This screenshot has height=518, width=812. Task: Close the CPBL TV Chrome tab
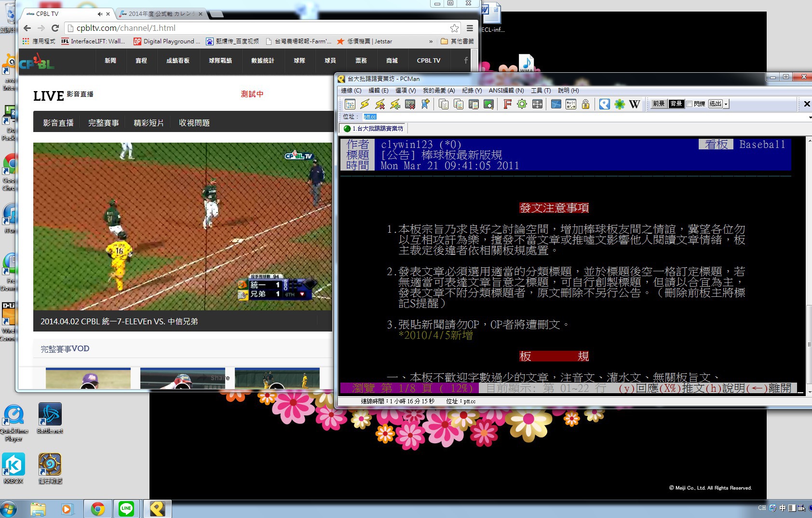pos(108,14)
